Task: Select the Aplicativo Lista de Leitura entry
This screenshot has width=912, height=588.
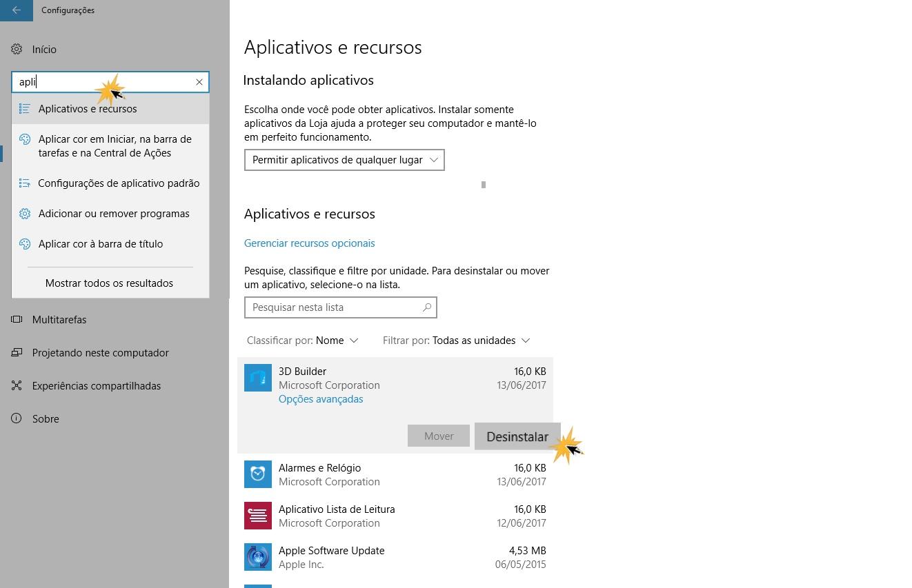Action: coord(395,516)
